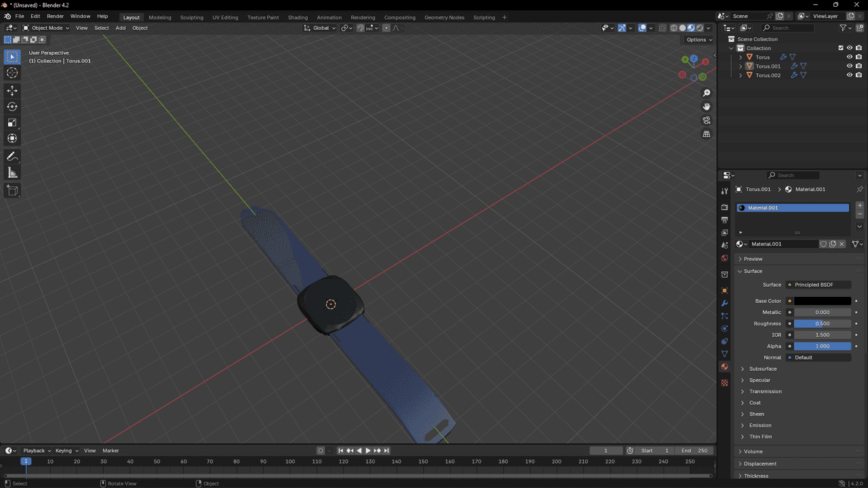Hide Torus.002 in viewport
Image resolution: width=868 pixels, height=488 pixels.
click(x=849, y=75)
